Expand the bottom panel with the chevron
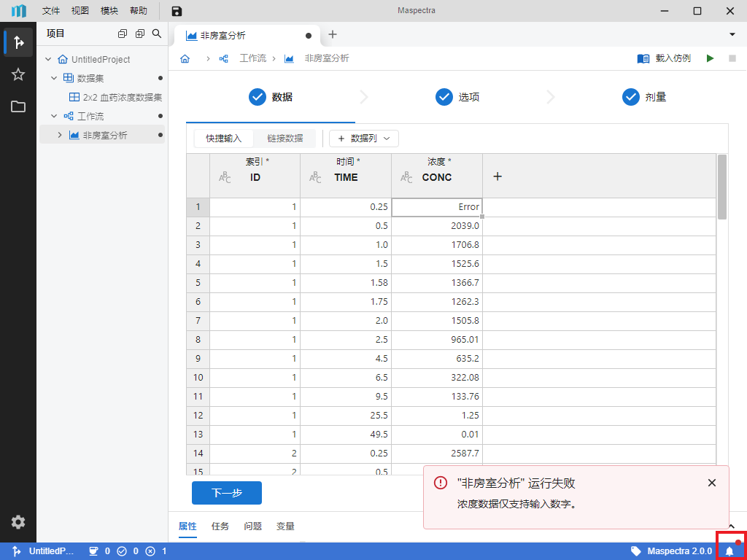This screenshot has height=560, width=747. (x=732, y=526)
